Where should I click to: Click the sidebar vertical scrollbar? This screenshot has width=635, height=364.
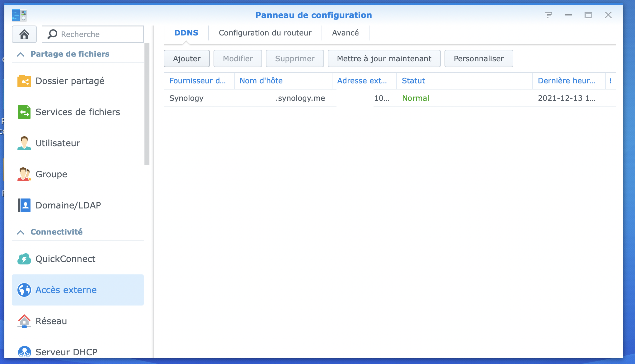pos(147,104)
